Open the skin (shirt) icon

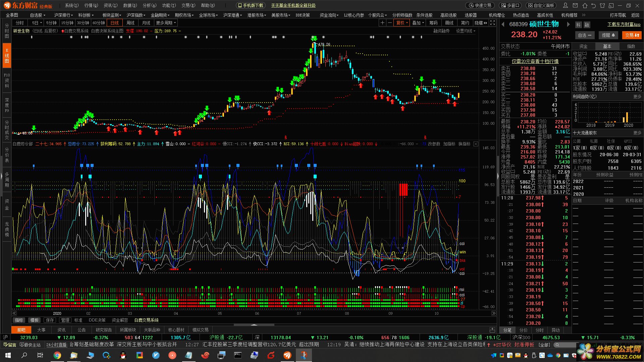[x=602, y=5]
